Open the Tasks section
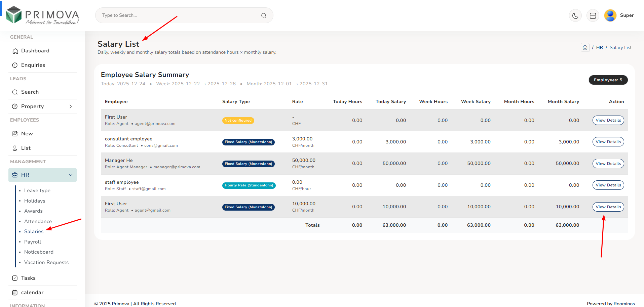Screen dimensions: 644x307 tap(28, 278)
